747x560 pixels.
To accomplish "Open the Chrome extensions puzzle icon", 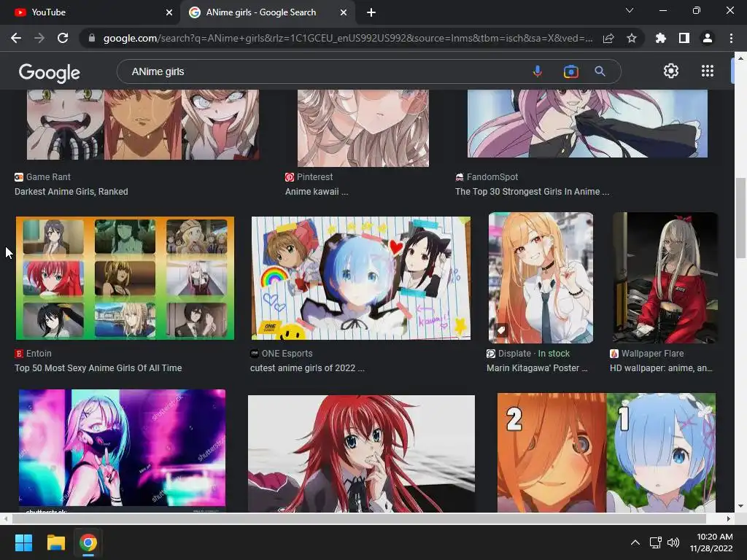I will point(661,38).
